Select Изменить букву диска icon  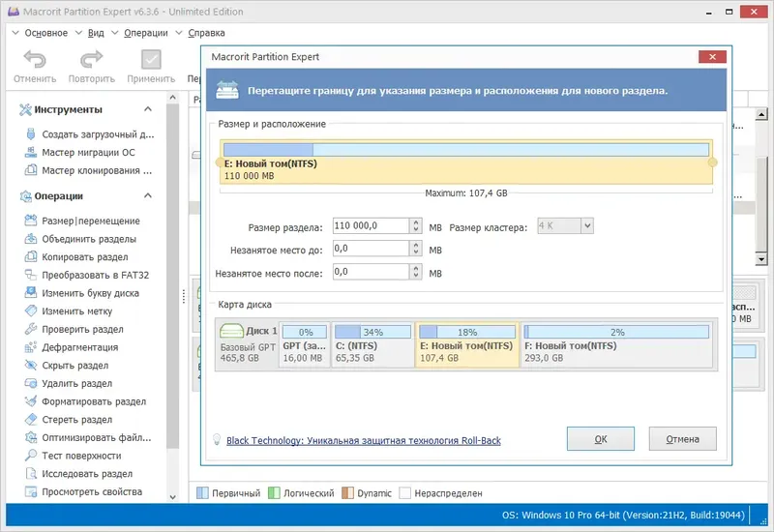pyautogui.click(x=31, y=293)
